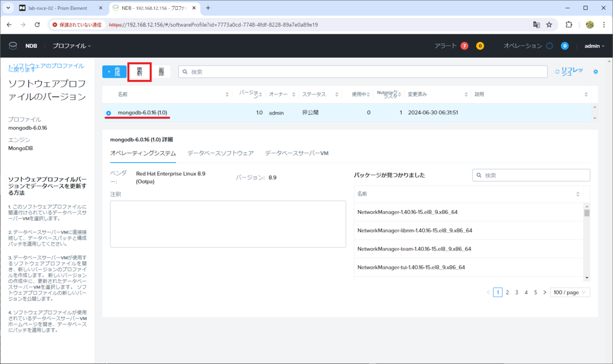
Task: Focus the main 検索 search field
Action: [364, 72]
